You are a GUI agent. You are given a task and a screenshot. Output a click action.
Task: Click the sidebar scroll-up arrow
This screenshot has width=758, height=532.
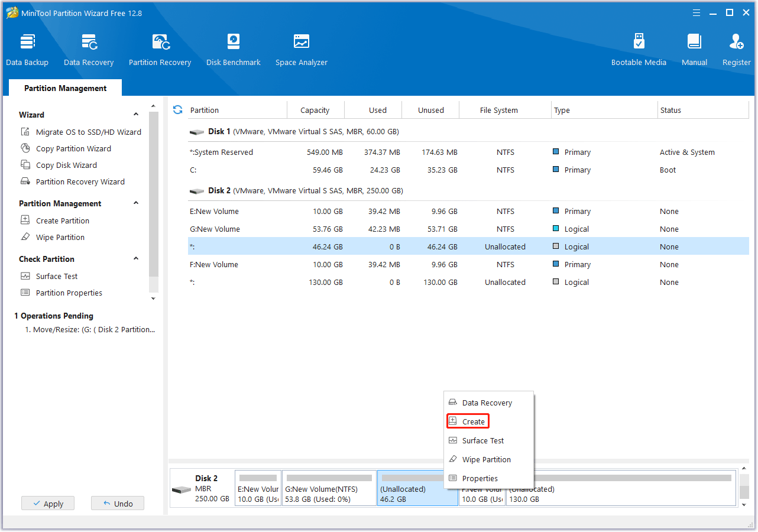point(154,106)
